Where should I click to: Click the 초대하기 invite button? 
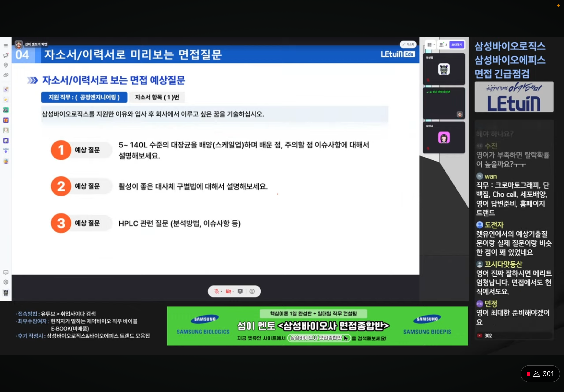click(x=456, y=45)
